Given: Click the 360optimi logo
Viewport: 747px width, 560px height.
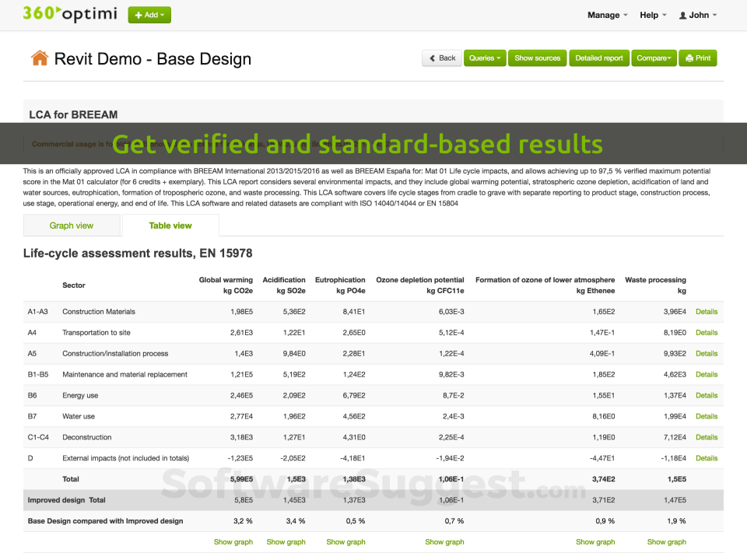Looking at the screenshot, I should point(68,14).
